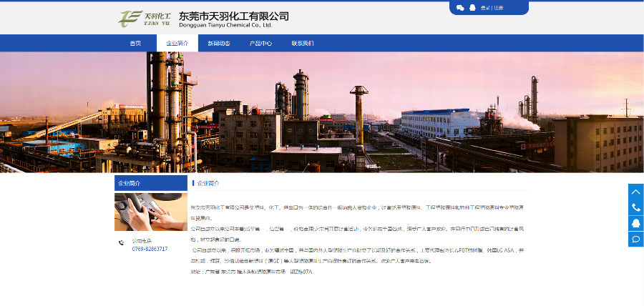Click the factory banner image
Screen dimensions: 644x306
pyautogui.click(x=322, y=112)
